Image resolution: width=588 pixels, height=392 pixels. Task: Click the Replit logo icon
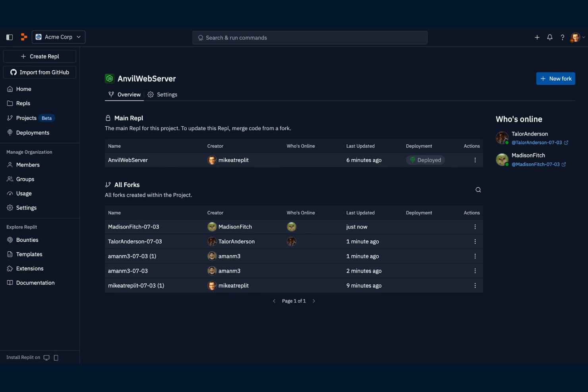pos(23,37)
